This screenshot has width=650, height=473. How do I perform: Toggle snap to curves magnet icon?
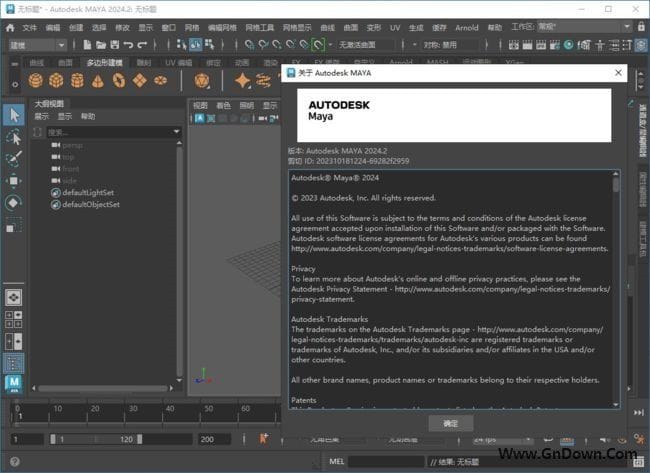263,44
